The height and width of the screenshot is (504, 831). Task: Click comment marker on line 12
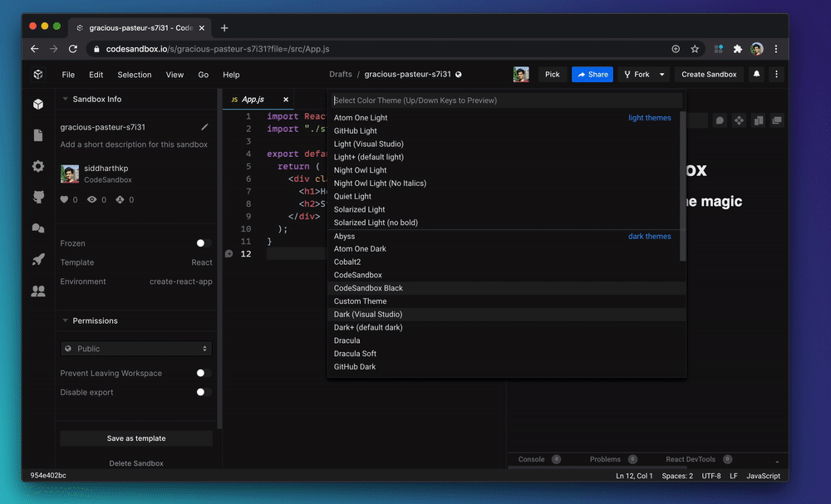229,253
